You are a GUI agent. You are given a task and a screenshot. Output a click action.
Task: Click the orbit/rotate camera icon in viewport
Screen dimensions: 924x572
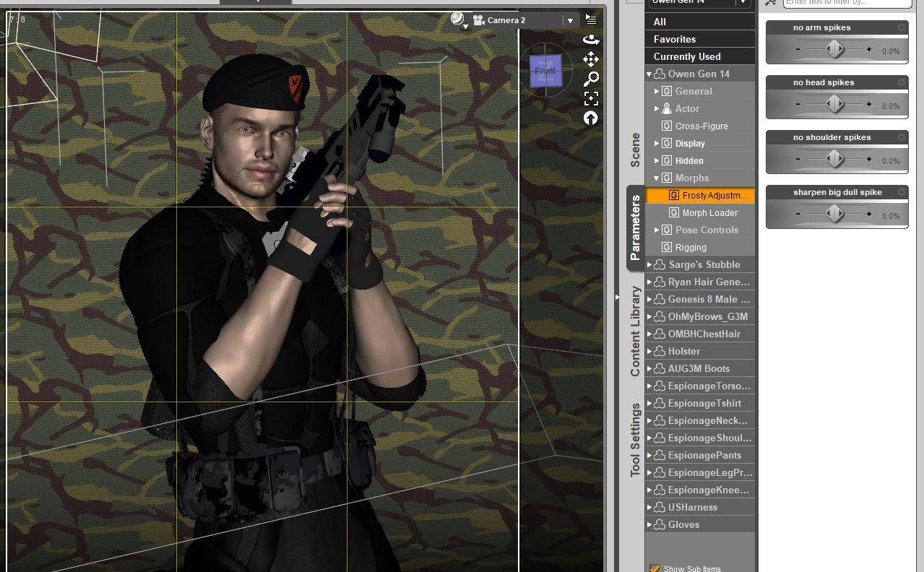[591, 40]
